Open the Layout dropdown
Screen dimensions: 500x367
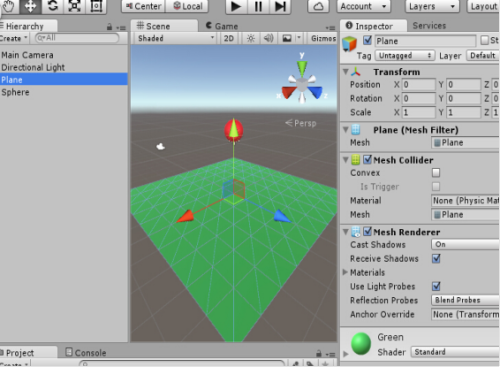click(483, 6)
